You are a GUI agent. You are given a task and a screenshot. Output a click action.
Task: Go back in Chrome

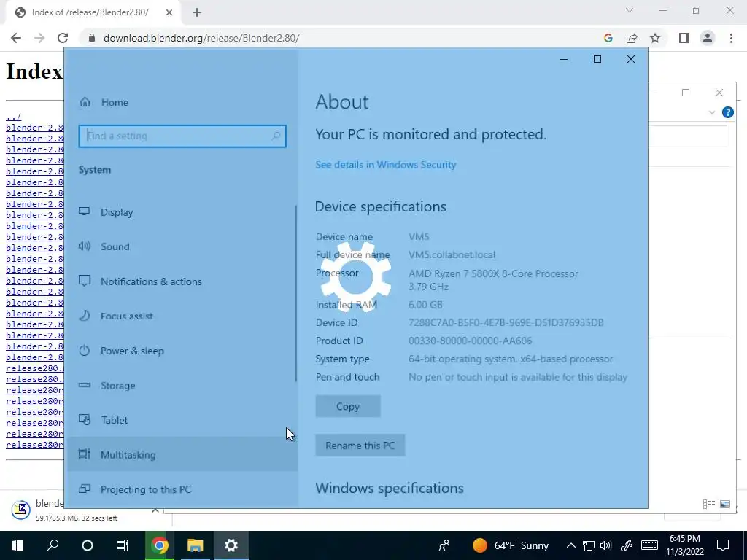(x=16, y=38)
